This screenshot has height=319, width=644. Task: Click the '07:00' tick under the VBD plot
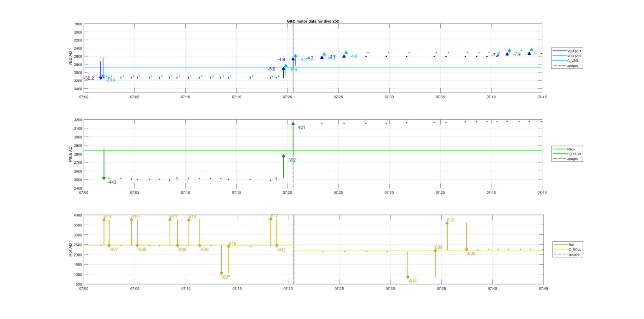click(x=83, y=97)
